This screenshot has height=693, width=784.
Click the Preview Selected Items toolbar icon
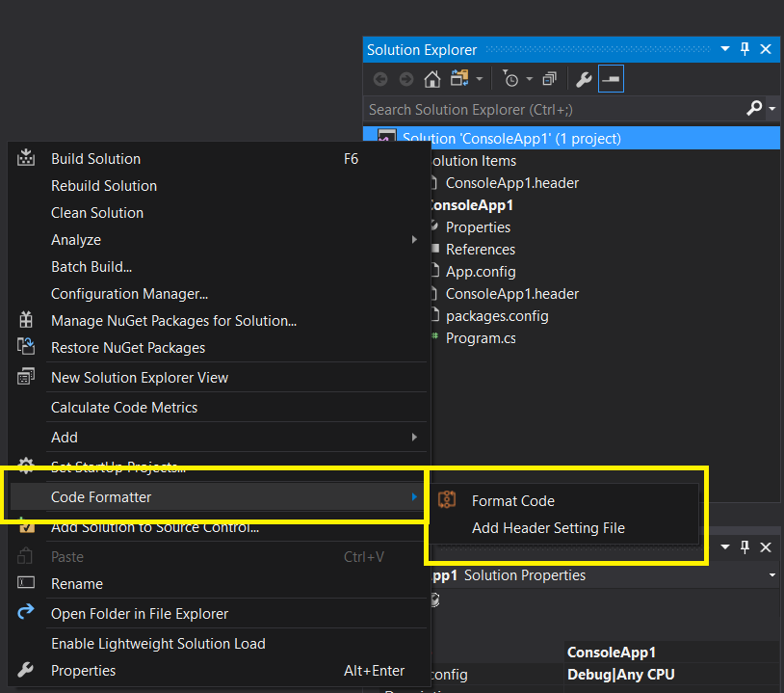pos(611,79)
